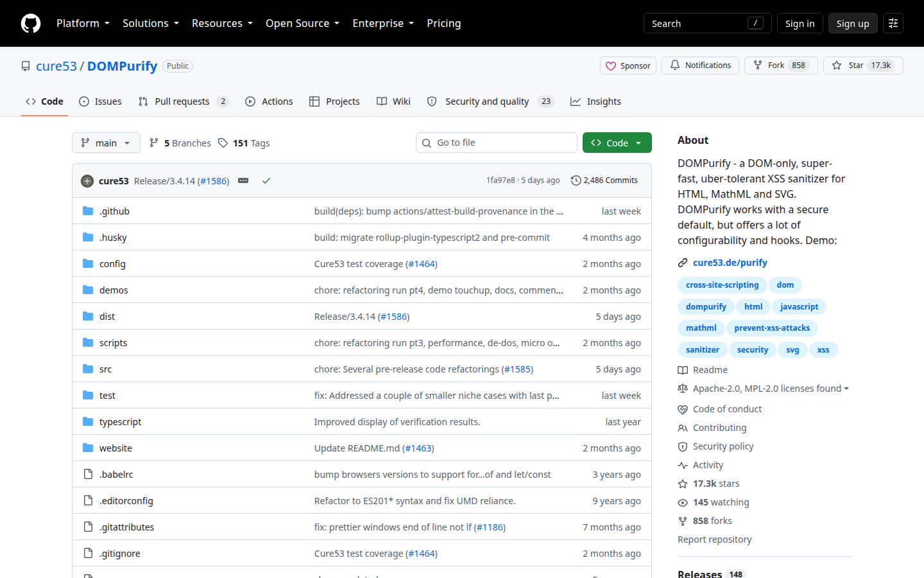Image resolution: width=924 pixels, height=578 pixels.
Task: Open the Readme link in About
Action: 703,370
